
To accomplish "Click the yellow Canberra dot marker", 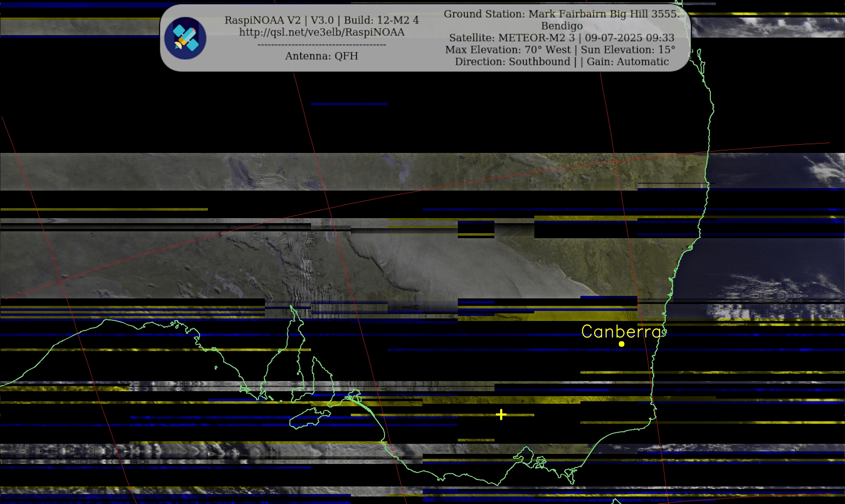I will pos(621,344).
